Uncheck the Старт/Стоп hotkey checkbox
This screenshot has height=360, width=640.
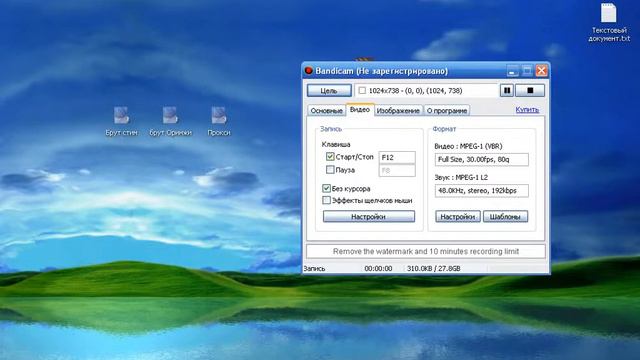330,157
